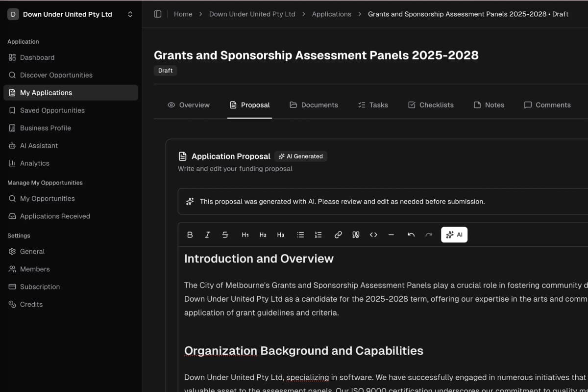Viewport: 588px width, 392px height.
Task: Apply Heading 2 style
Action: pos(263,235)
